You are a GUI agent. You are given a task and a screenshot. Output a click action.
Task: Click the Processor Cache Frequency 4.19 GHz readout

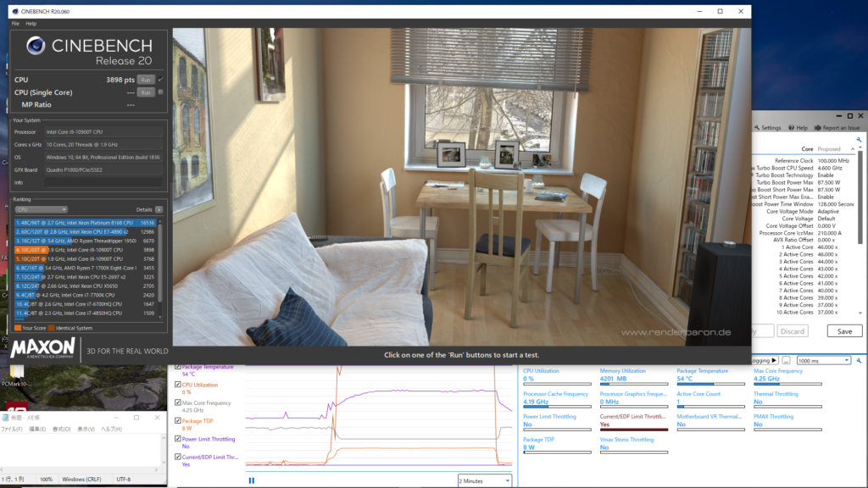coord(536,402)
